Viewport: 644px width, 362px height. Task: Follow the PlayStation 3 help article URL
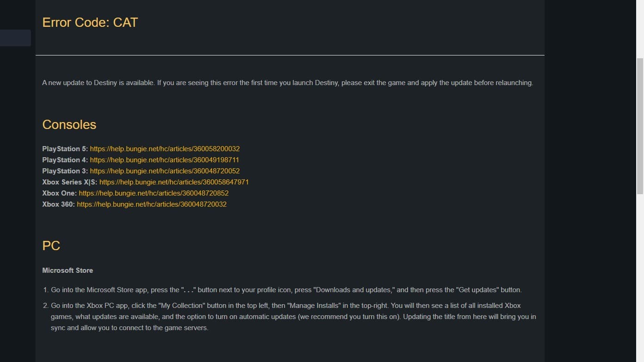click(x=165, y=171)
